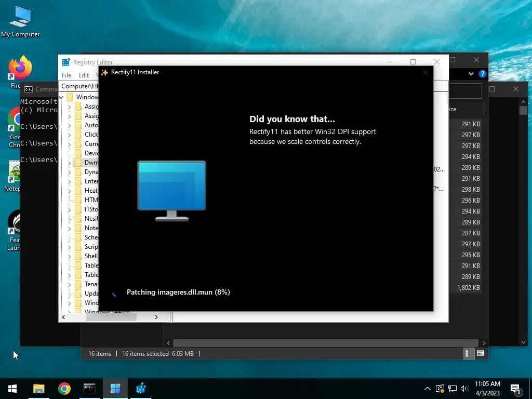Collapse the Window root key in registry tree

(x=62, y=97)
